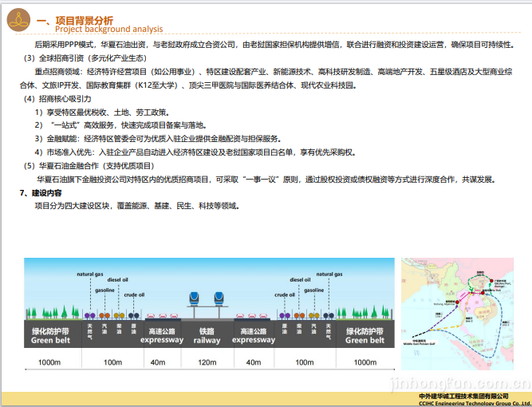Click the left blue train icon

coord(192,298)
